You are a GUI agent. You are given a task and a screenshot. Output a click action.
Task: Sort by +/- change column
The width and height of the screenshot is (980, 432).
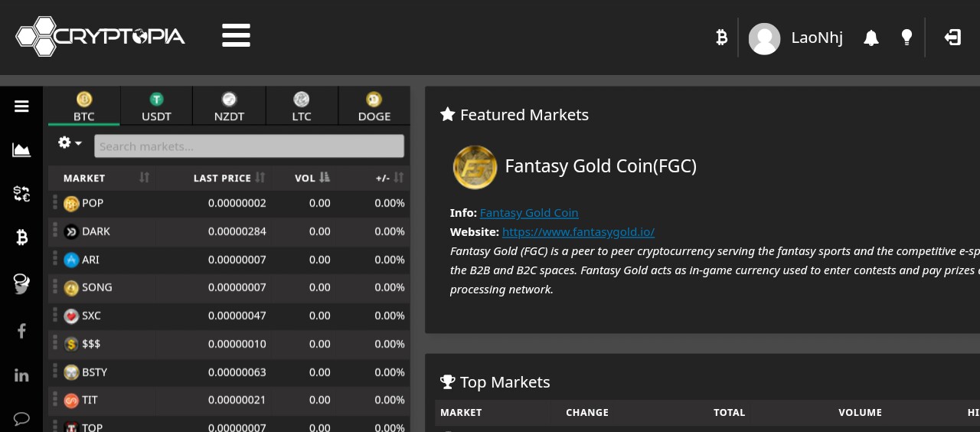click(373, 178)
